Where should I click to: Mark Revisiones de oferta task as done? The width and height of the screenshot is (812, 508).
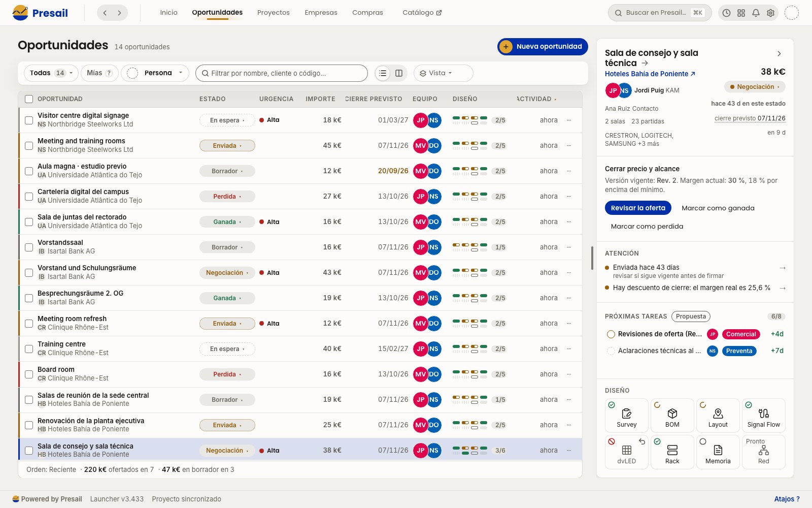[x=611, y=334]
